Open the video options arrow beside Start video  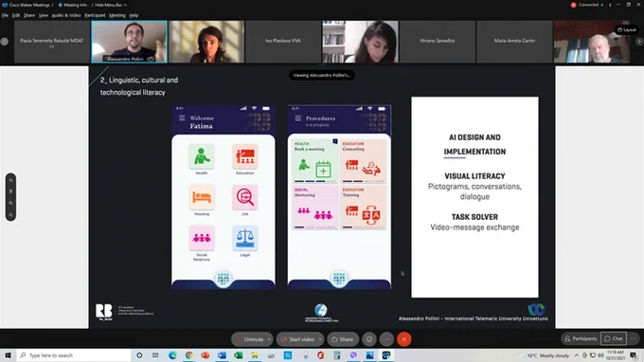(x=320, y=339)
